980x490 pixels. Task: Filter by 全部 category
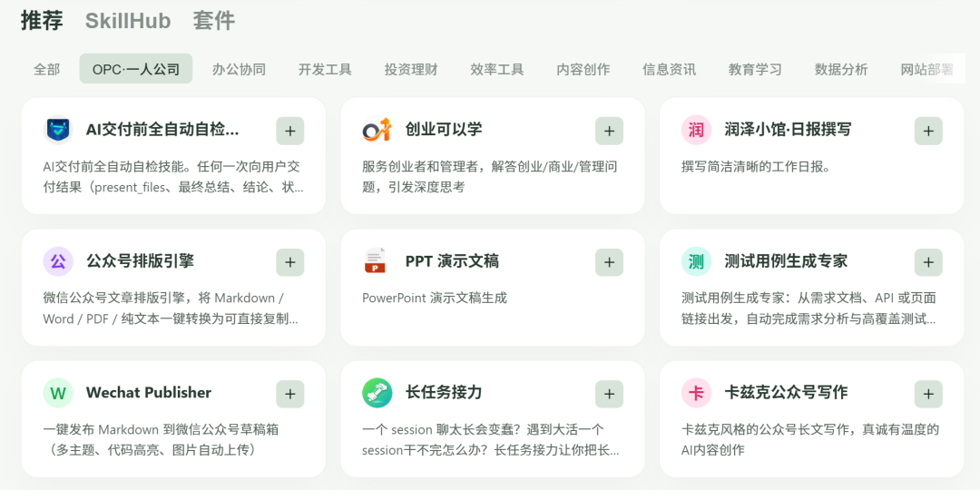(47, 69)
